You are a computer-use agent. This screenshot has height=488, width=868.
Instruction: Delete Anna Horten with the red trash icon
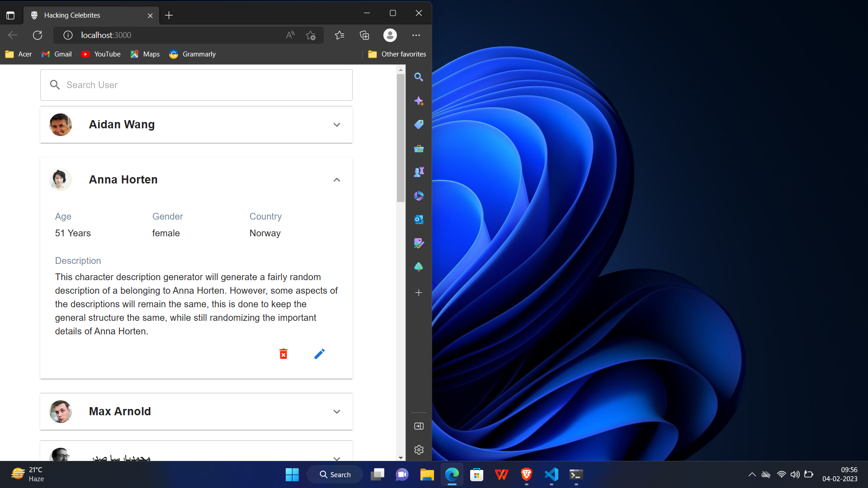(x=283, y=354)
